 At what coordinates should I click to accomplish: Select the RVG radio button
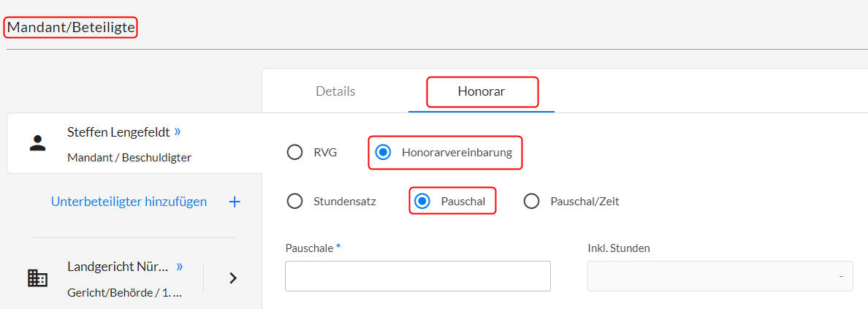pyautogui.click(x=294, y=152)
